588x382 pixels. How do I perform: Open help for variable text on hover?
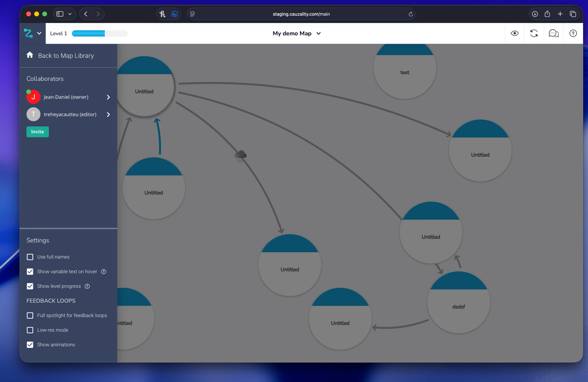tap(103, 271)
